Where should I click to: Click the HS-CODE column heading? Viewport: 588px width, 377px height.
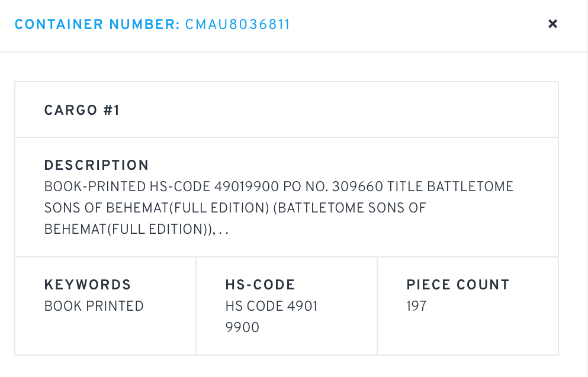[x=260, y=285]
